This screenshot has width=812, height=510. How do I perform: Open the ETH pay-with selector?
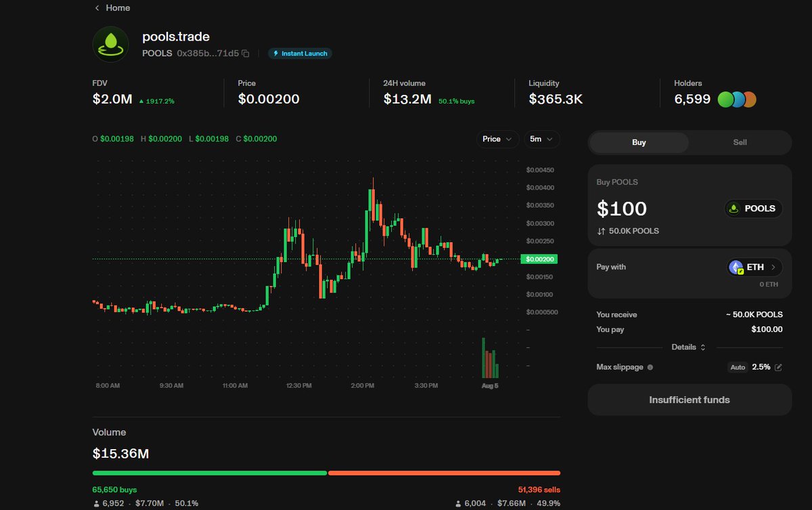click(x=755, y=268)
